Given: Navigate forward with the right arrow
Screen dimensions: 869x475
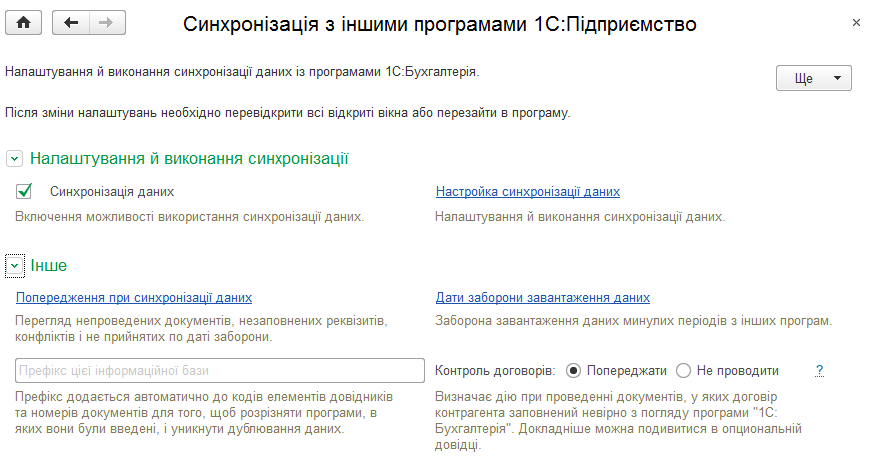Looking at the screenshot, I should (107, 23).
